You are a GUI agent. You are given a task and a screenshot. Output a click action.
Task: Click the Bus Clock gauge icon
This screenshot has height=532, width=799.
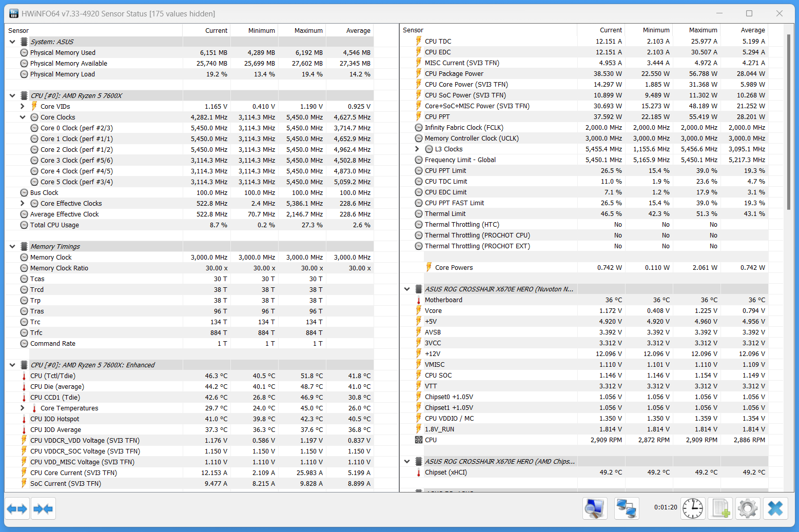click(24, 193)
